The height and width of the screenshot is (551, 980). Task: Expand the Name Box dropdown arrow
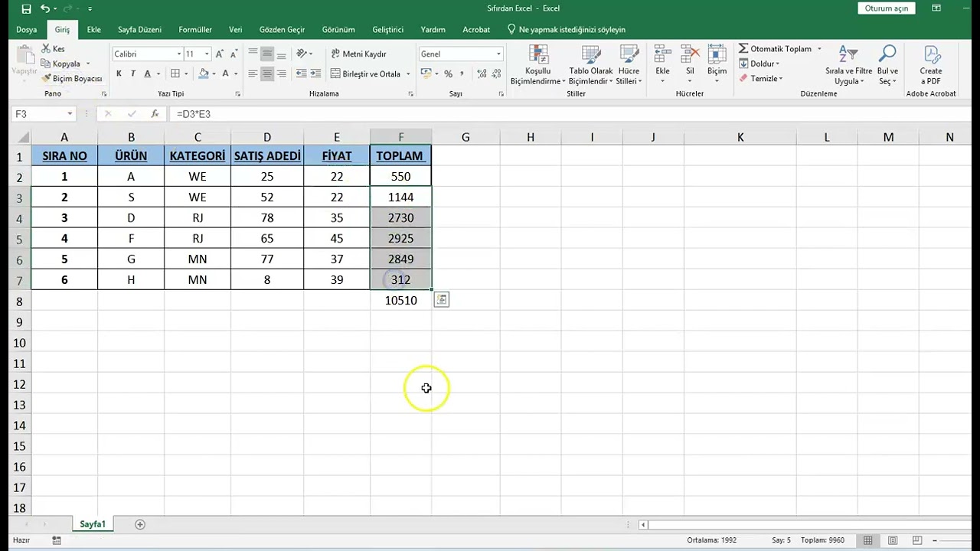(70, 113)
